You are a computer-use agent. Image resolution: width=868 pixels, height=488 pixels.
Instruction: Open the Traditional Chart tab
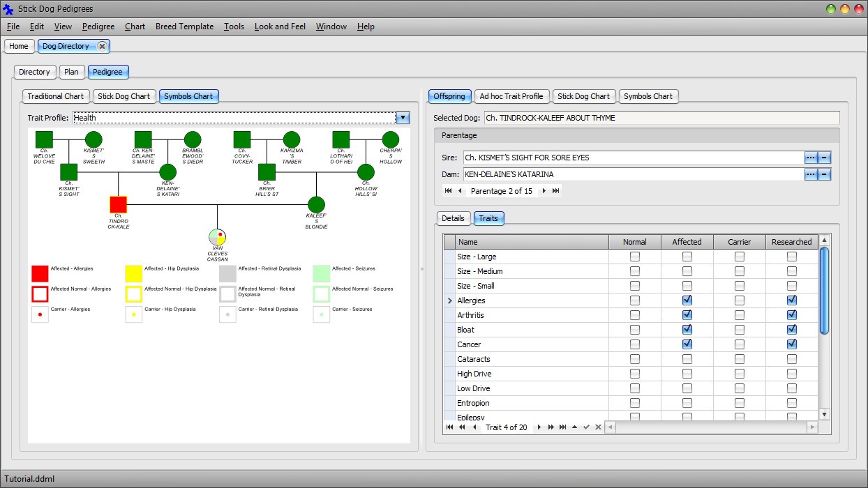tap(55, 96)
